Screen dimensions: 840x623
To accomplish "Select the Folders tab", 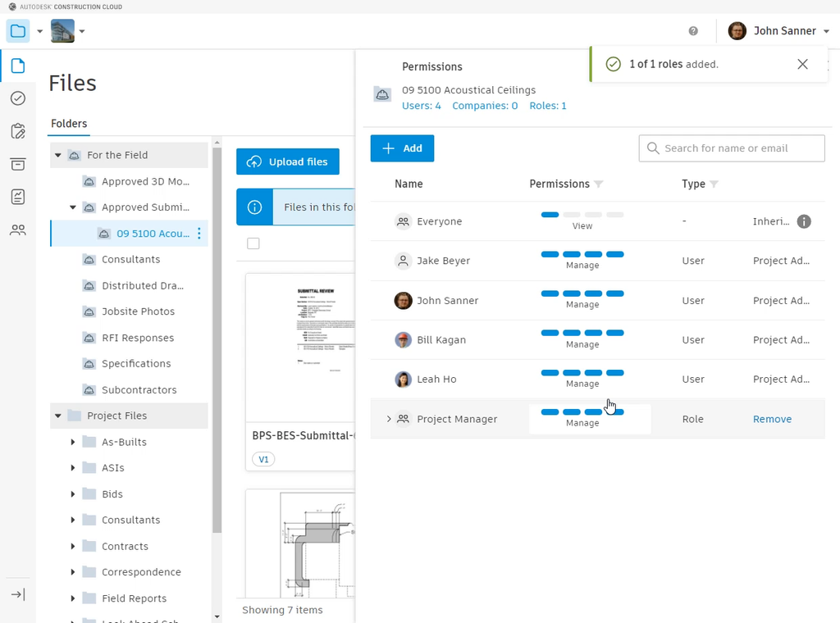I will 69,124.
